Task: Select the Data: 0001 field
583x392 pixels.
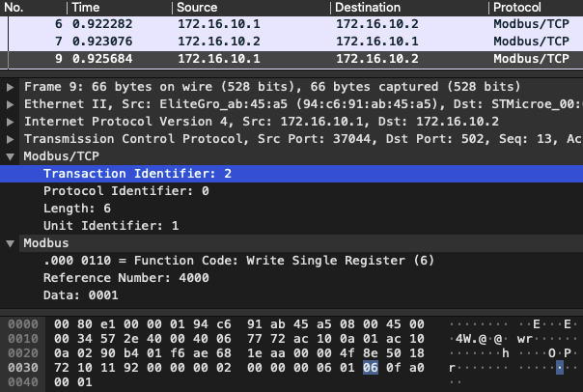Action: (291, 295)
